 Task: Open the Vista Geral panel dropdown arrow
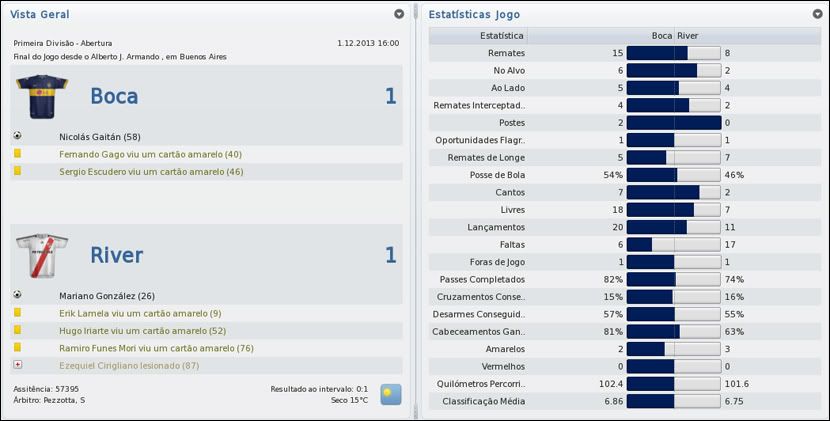399,14
